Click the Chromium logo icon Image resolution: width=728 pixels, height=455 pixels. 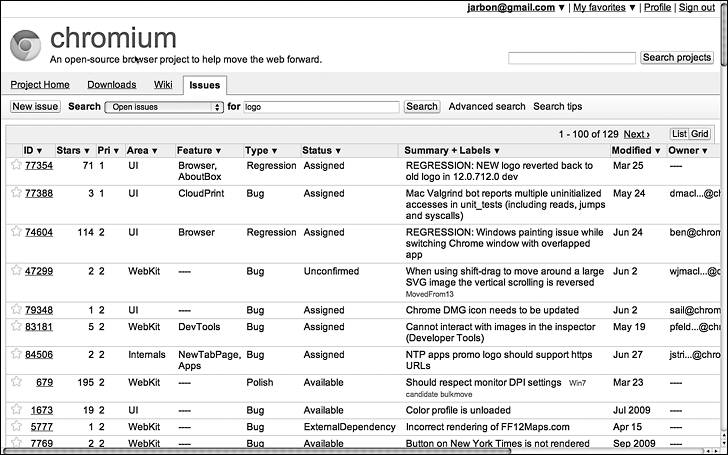point(26,45)
